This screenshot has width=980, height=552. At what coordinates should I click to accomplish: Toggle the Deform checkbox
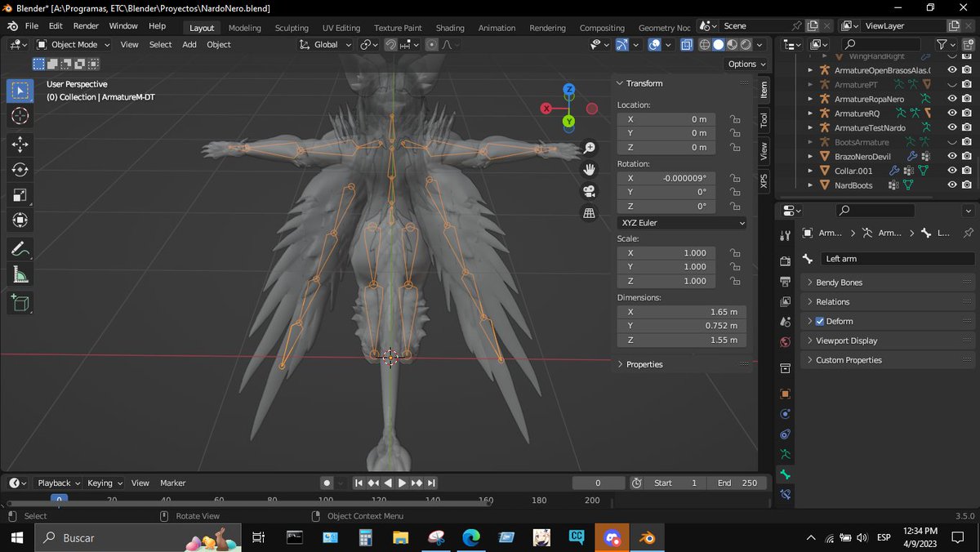pyautogui.click(x=820, y=321)
